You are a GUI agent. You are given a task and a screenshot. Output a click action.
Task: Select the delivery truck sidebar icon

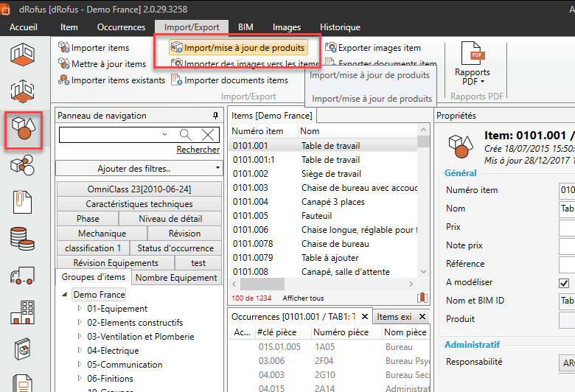[x=24, y=276]
